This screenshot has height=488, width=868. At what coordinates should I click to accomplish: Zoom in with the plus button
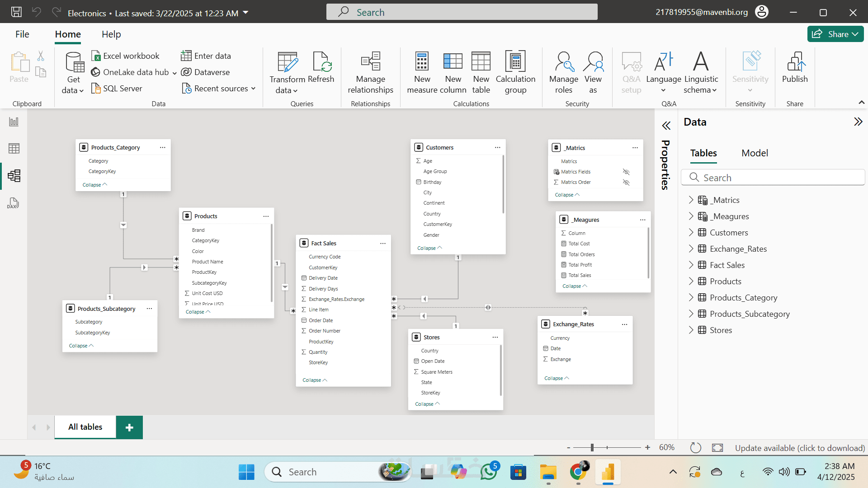pyautogui.click(x=648, y=447)
